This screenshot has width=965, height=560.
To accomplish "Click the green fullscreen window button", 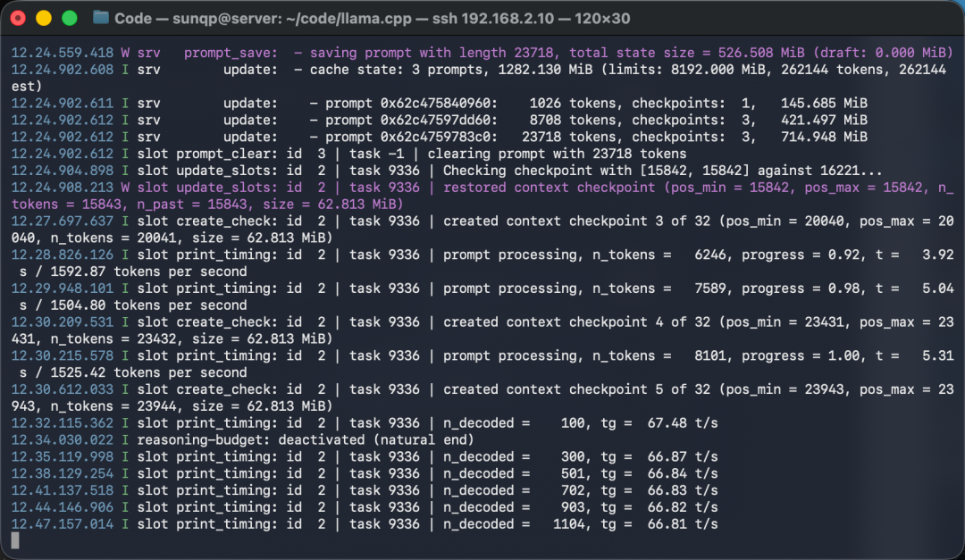I will click(x=70, y=19).
